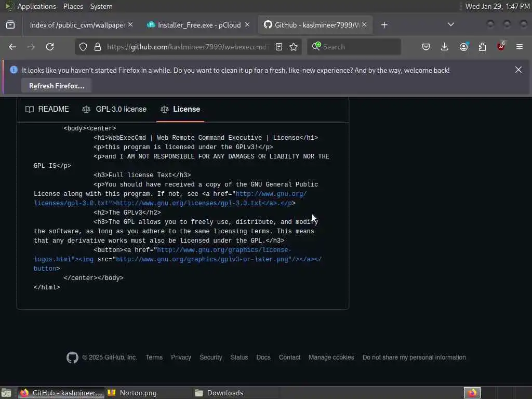
Task: Open the Privacy footer link
Action: coord(181,357)
